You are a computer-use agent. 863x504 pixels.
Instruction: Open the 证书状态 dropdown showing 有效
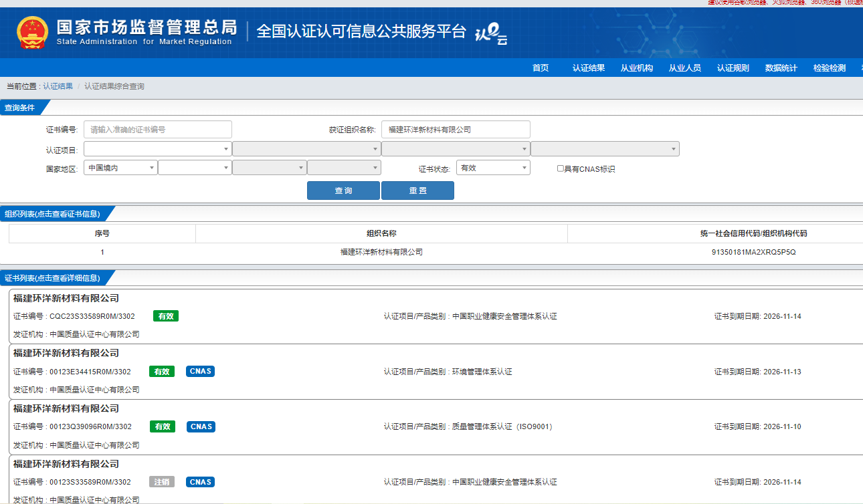(493, 168)
